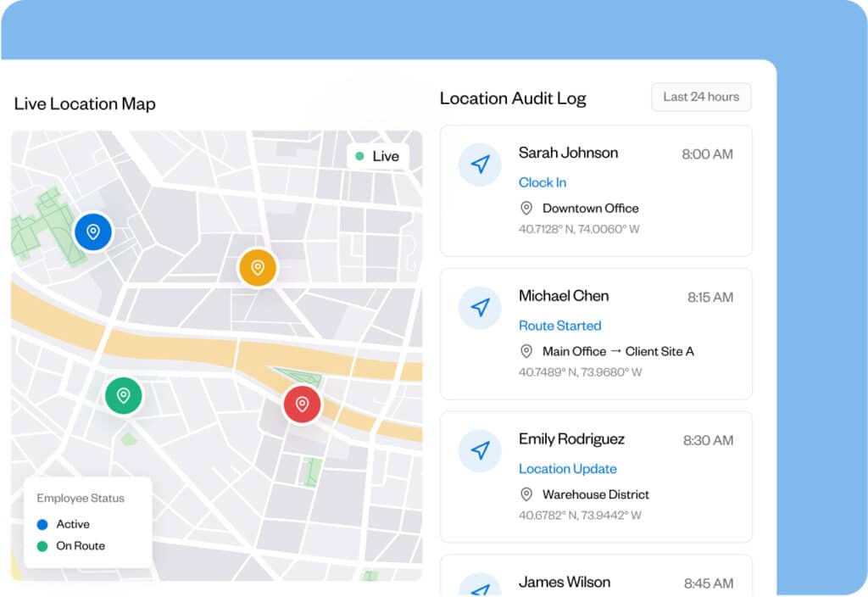Toggle the Live indicator on the map
This screenshot has width=868, height=597.
tap(379, 156)
